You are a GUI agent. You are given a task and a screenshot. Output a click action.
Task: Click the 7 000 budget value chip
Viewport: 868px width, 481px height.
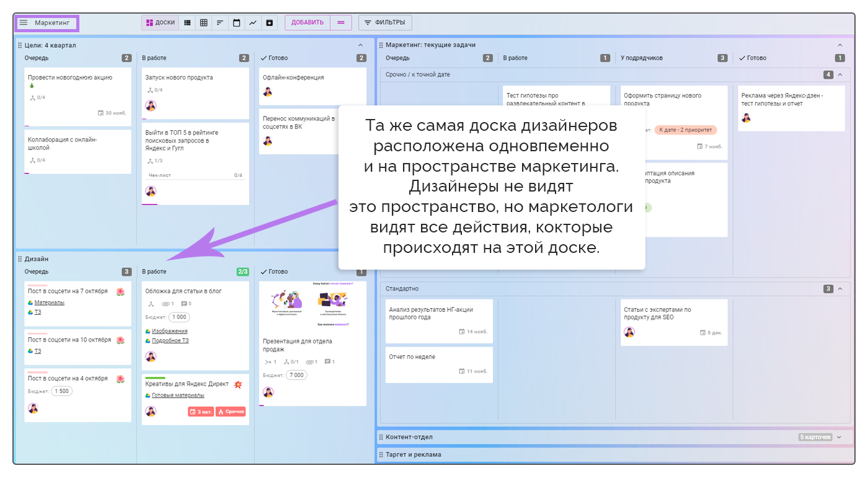[296, 375]
